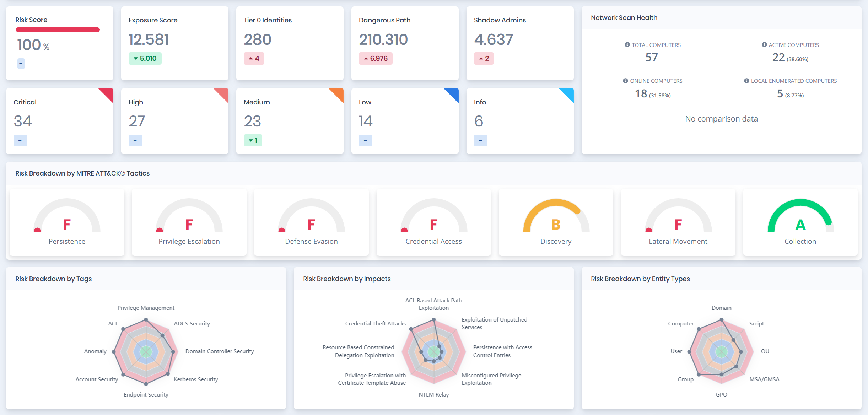The image size is (868, 415).
Task: Expand the Risk Breakdown by MITRE ATT&CK Tactics section
Action: coord(82,173)
